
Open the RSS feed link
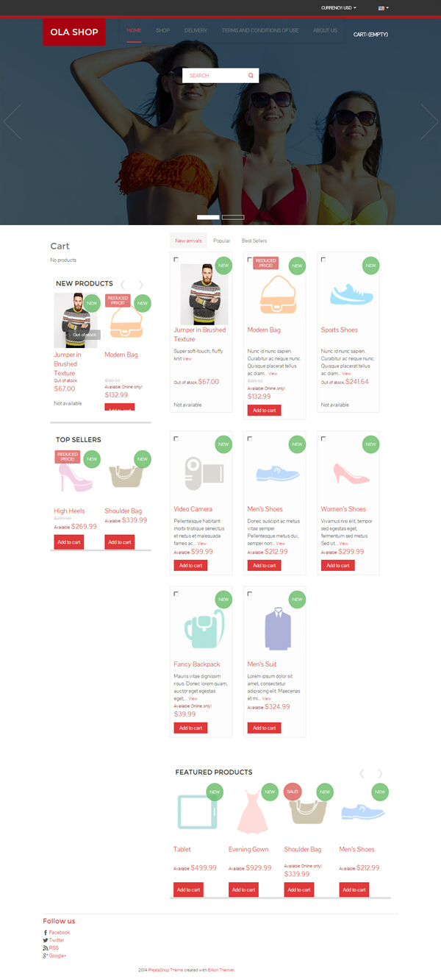tap(54, 948)
